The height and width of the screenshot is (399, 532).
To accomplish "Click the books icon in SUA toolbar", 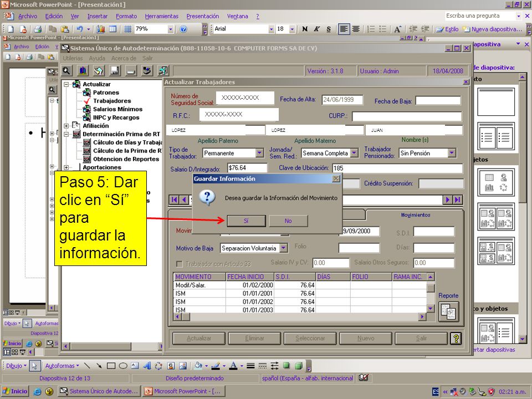I will [83, 70].
